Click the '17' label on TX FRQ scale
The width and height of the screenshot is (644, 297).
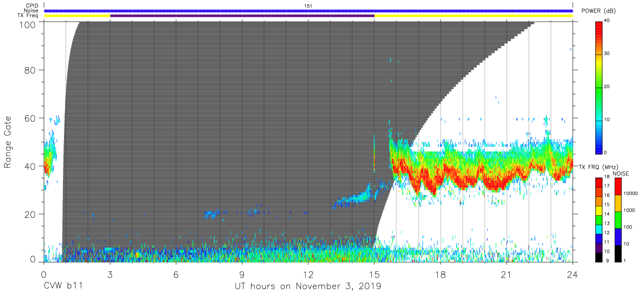(x=607, y=186)
